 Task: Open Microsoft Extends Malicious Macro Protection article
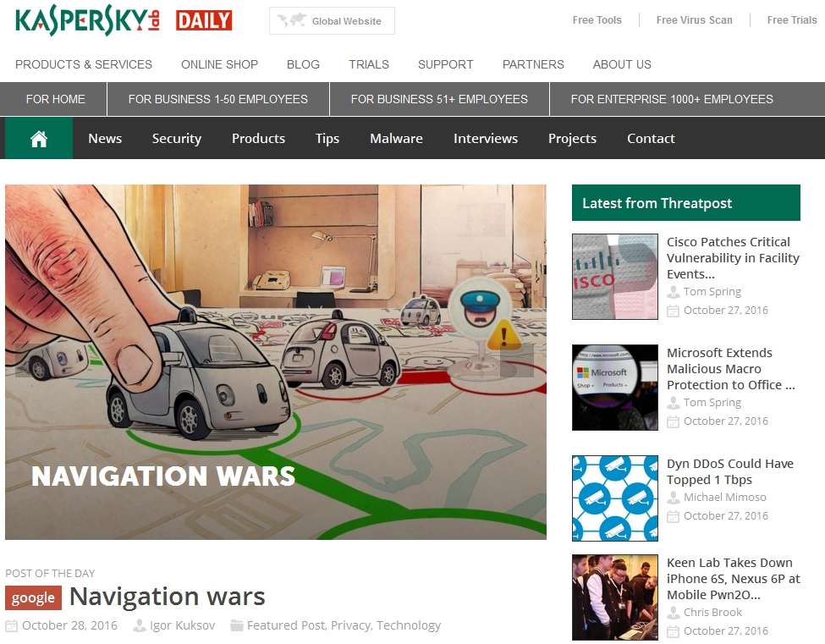731,369
